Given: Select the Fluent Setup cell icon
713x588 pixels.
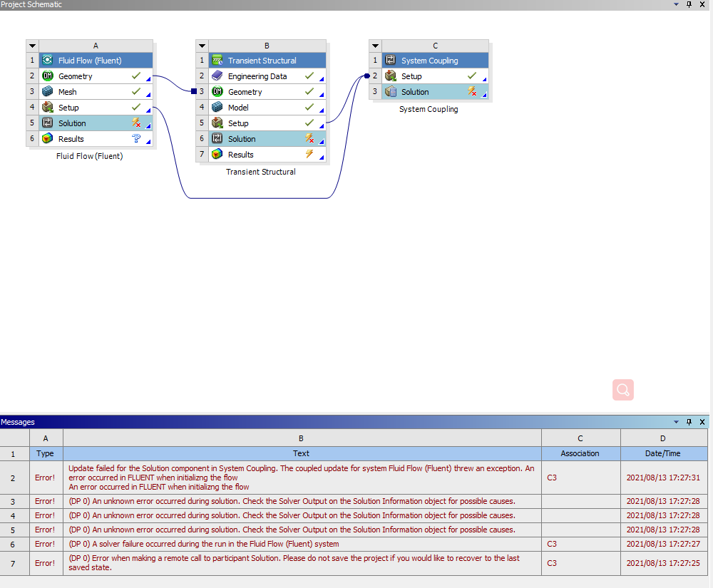Looking at the screenshot, I should pyautogui.click(x=48, y=108).
